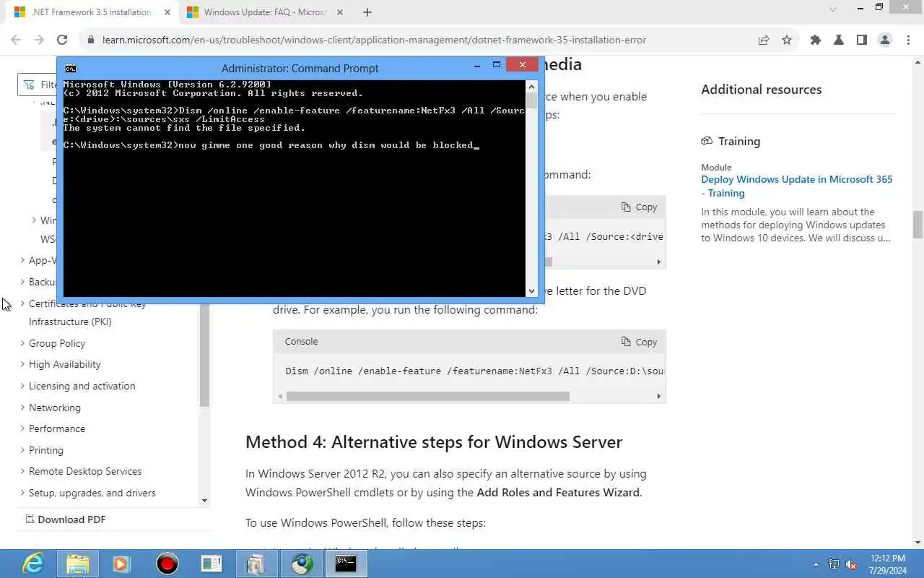924x578 pixels.
Task: Open File Explorer from the taskbar
Action: tap(77, 564)
